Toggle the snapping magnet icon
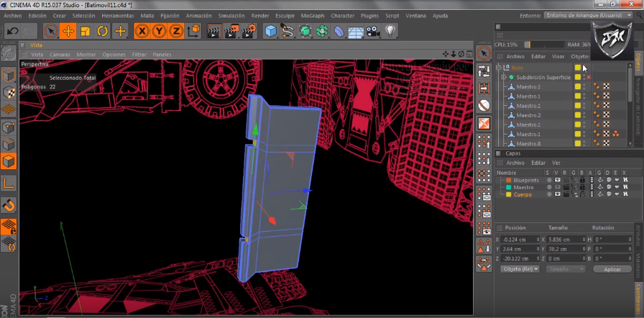644x318 pixels. coord(9,205)
